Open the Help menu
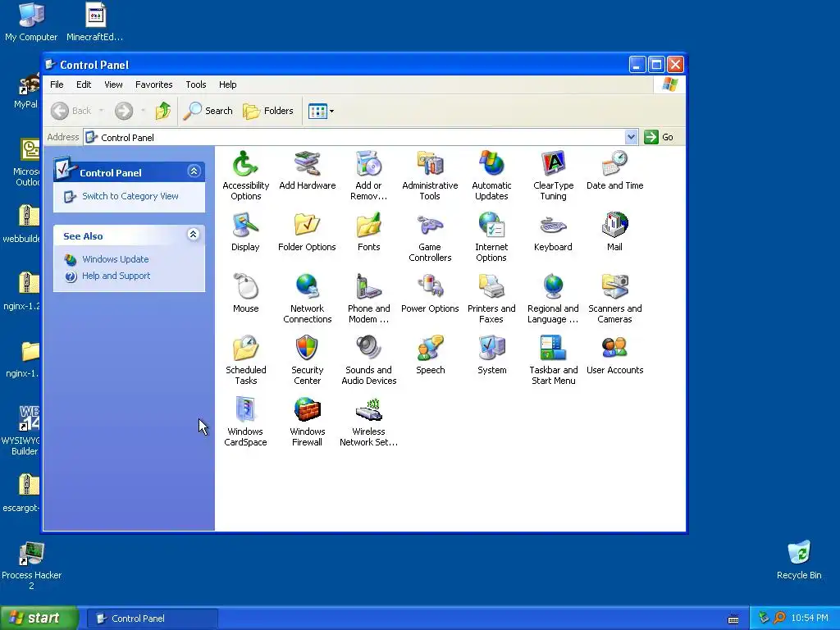This screenshot has width=840, height=630. point(228,84)
